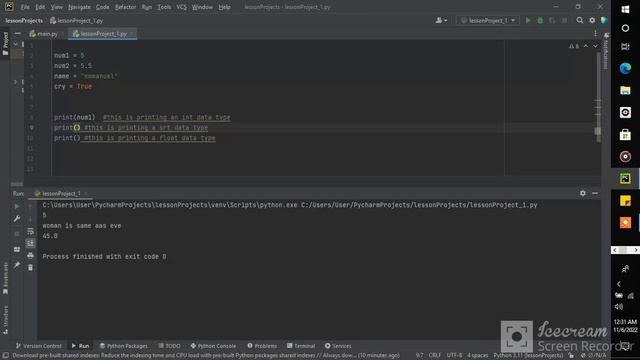
Task: Pin the Run tab
Action: pyautogui.click(x=17, y=265)
